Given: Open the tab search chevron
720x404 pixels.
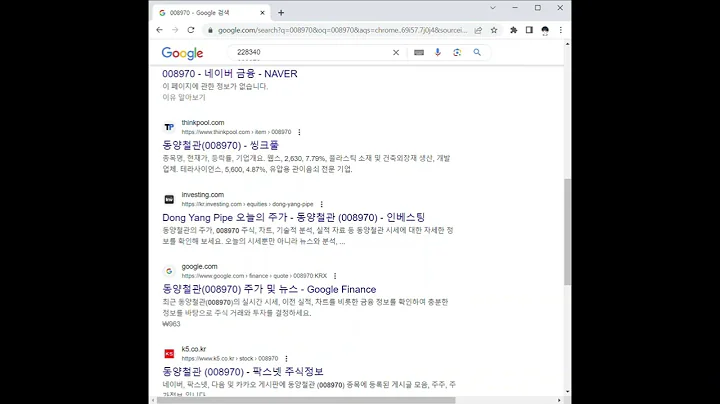Looking at the screenshot, I should (493, 8).
